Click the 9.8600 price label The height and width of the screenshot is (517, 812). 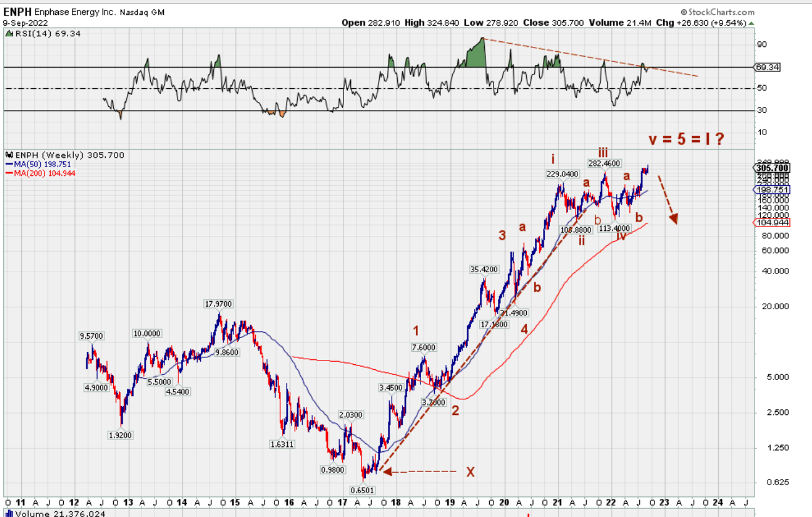[227, 352]
